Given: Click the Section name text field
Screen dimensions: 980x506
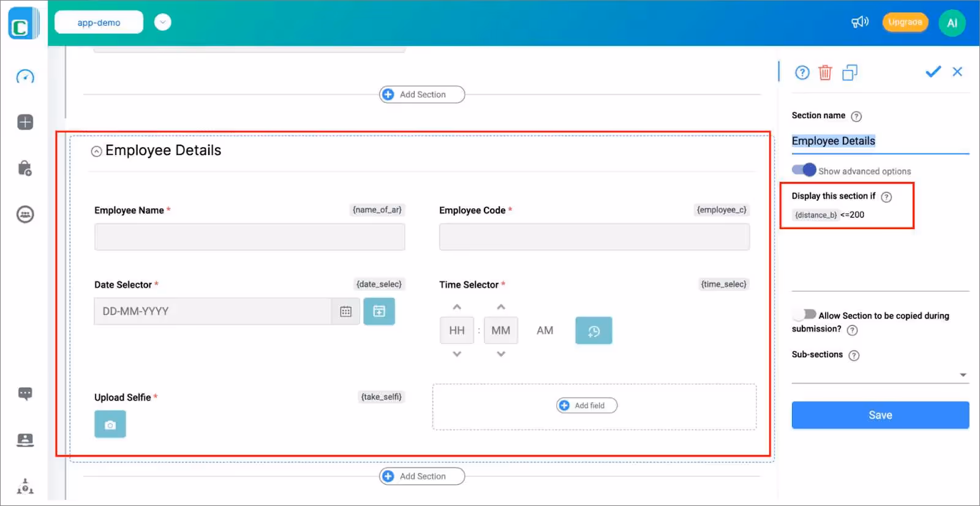Looking at the screenshot, I should (x=880, y=142).
